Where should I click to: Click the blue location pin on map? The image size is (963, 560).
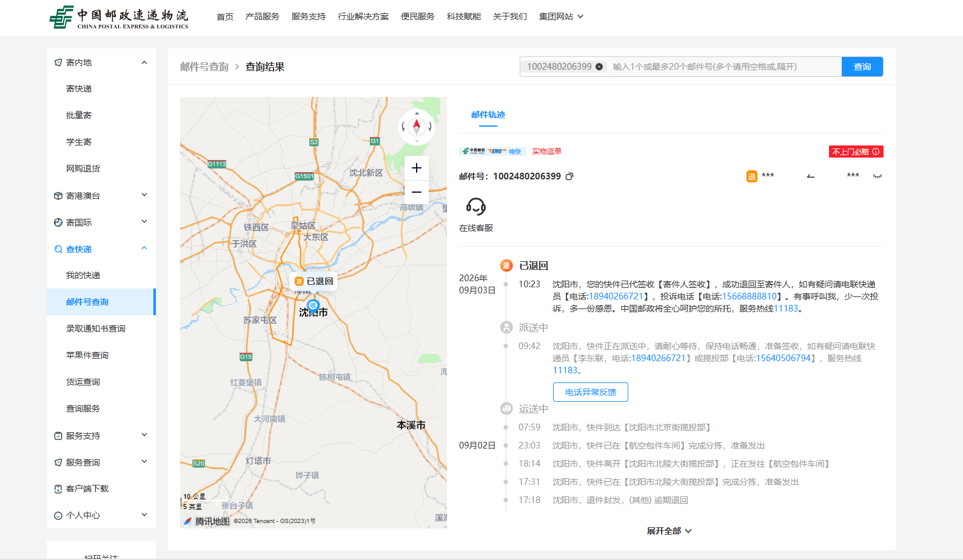[313, 305]
